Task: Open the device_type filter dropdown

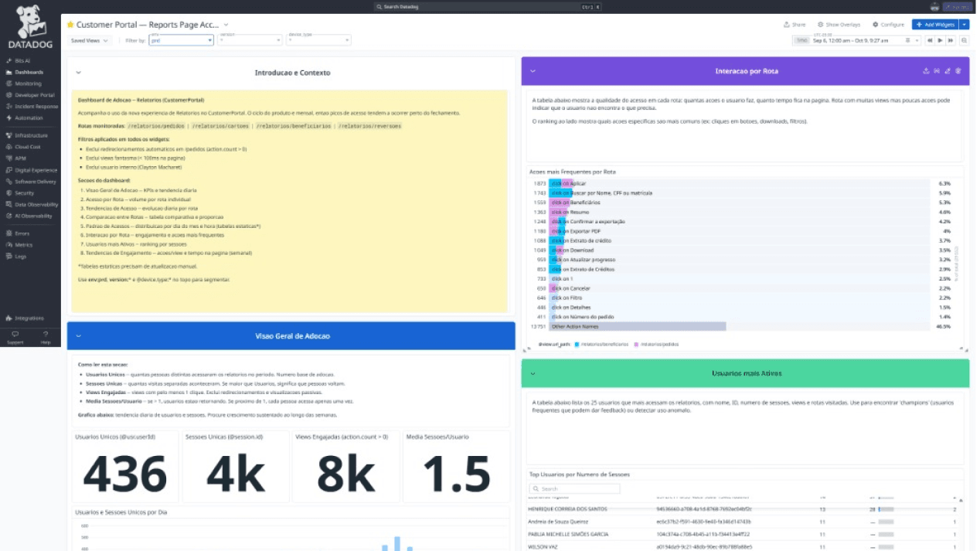Action: [318, 40]
